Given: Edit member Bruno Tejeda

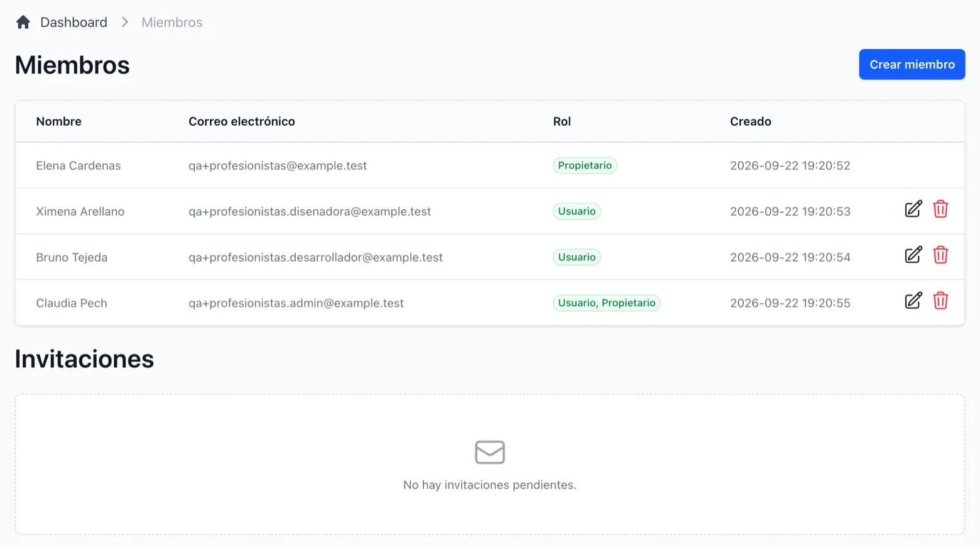Looking at the screenshot, I should pos(913,255).
